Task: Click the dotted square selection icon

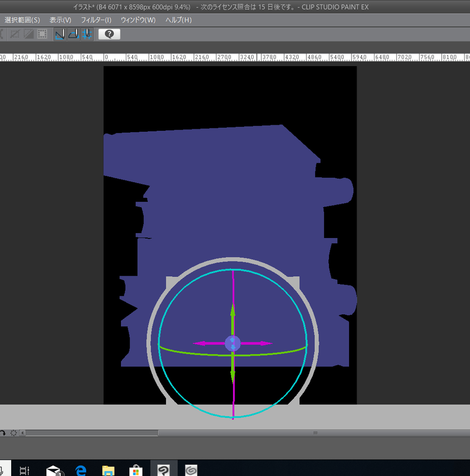Action: pos(42,34)
